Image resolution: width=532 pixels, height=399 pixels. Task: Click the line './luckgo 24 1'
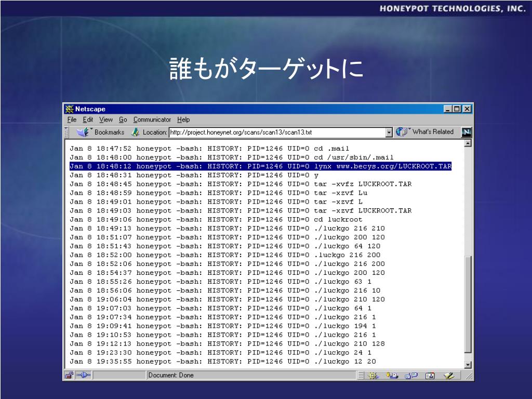tap(220, 353)
